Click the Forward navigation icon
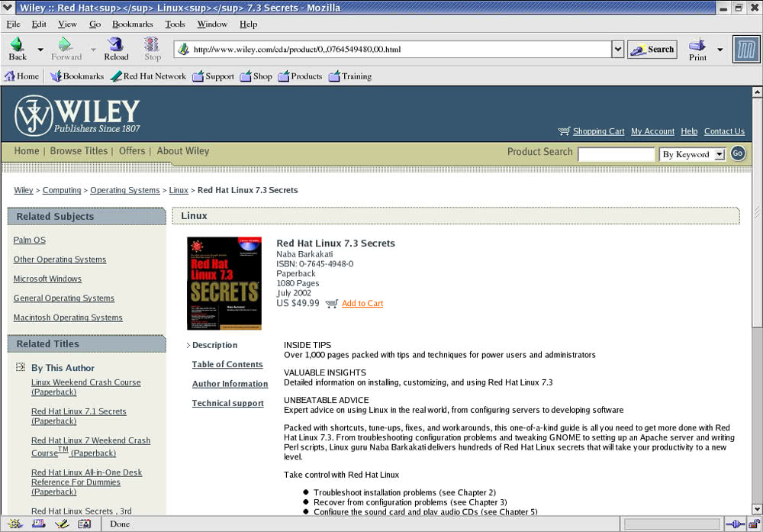Screen dimensions: 763x532 [x=65, y=44]
